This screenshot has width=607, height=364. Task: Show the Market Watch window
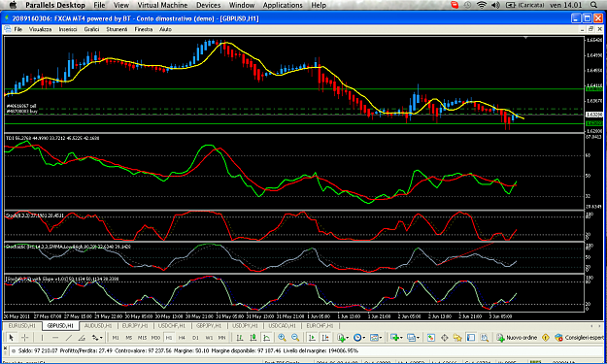pyautogui.click(x=431, y=338)
